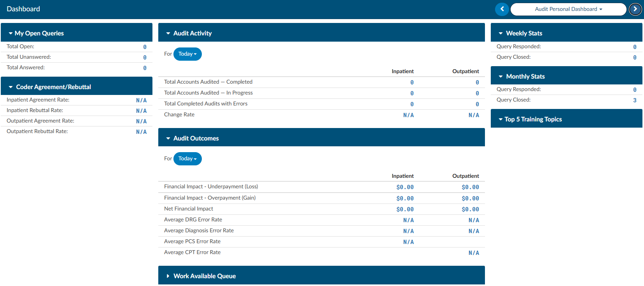
Task: Click Inpatient Overpayment (Gain) $0.00 value
Action: 405,198
